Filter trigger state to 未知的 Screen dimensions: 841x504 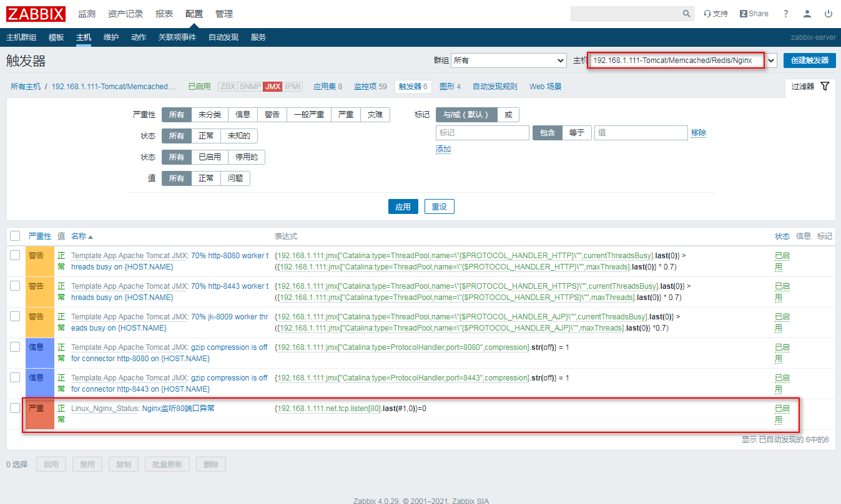(x=239, y=136)
